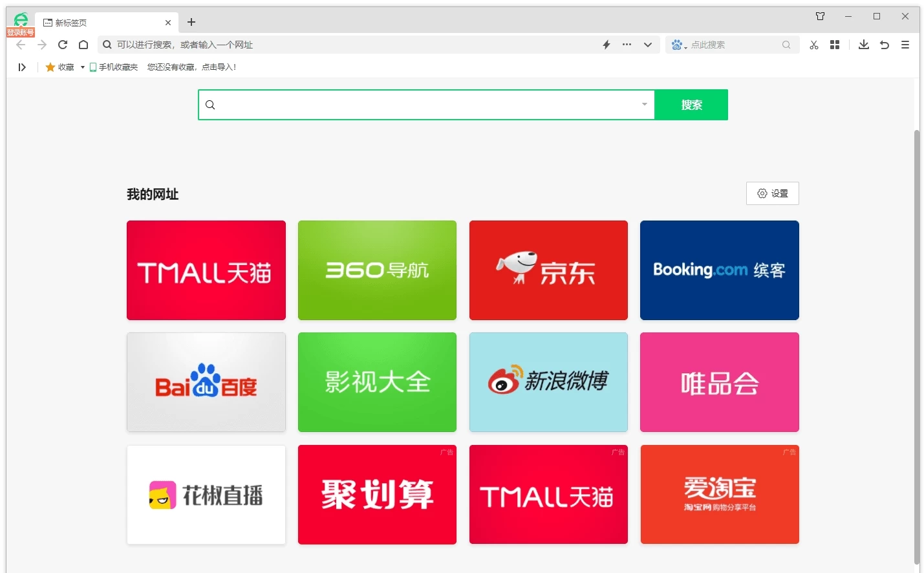Open the first-row TMALL天猫 tile

click(x=206, y=270)
